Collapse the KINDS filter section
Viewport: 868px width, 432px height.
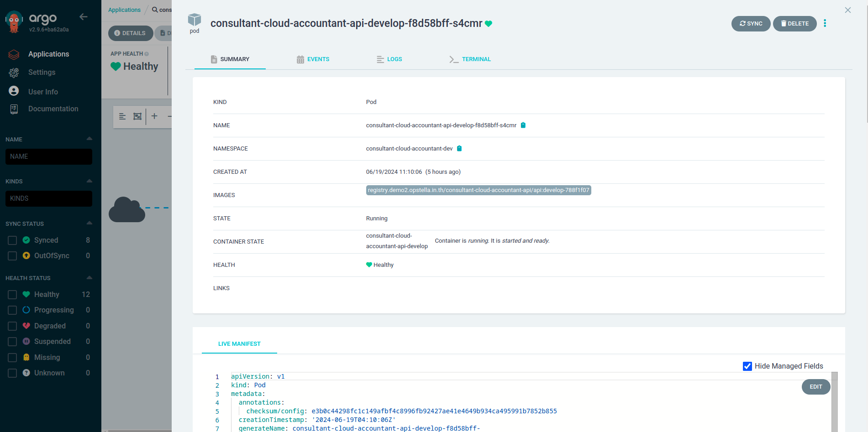coord(89,181)
